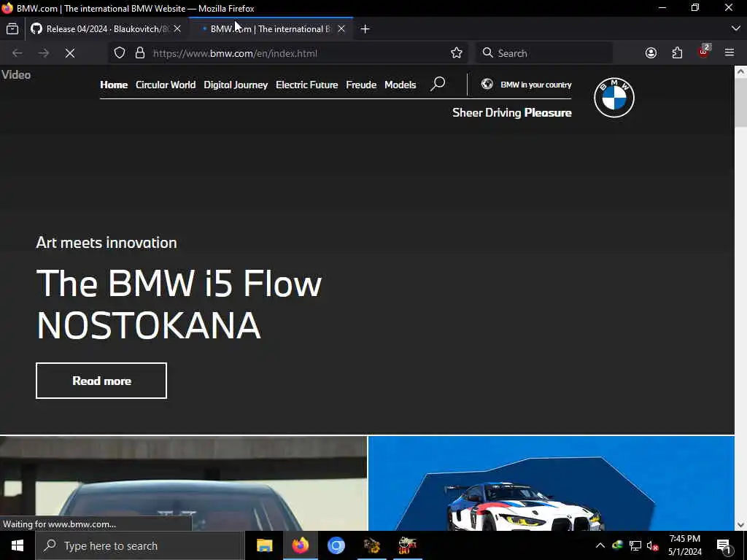The width and height of the screenshot is (747, 560).
Task: Open Freude nav item
Action: [x=361, y=85]
